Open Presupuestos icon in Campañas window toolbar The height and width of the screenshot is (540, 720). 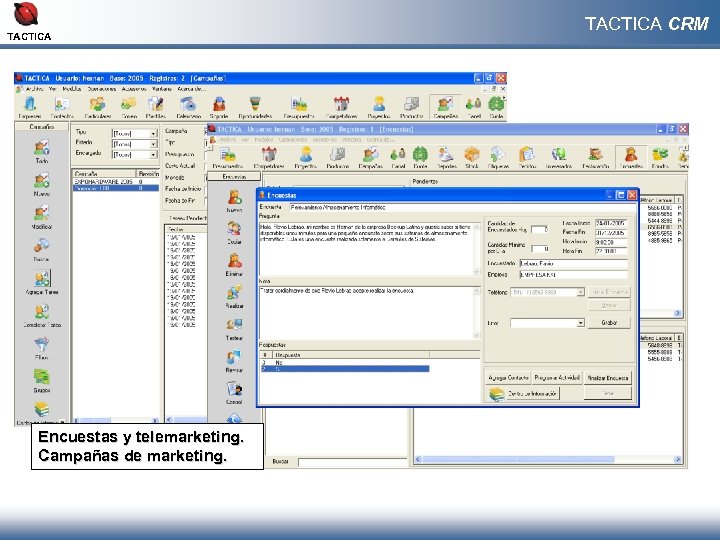point(299,107)
